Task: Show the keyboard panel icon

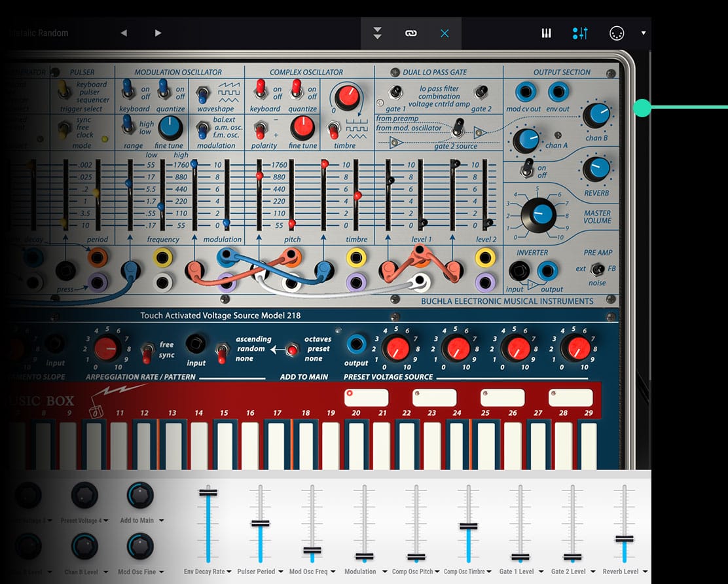Action: click(547, 33)
